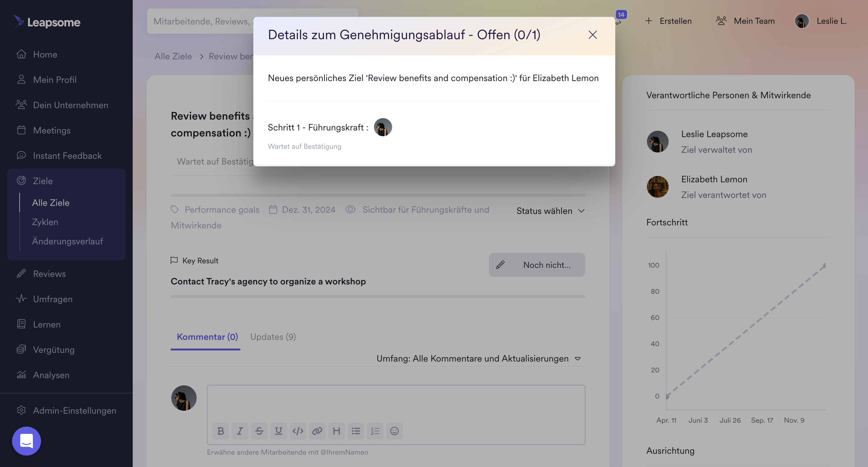Open the emoji picker icon
The image size is (868, 467).
click(x=394, y=431)
